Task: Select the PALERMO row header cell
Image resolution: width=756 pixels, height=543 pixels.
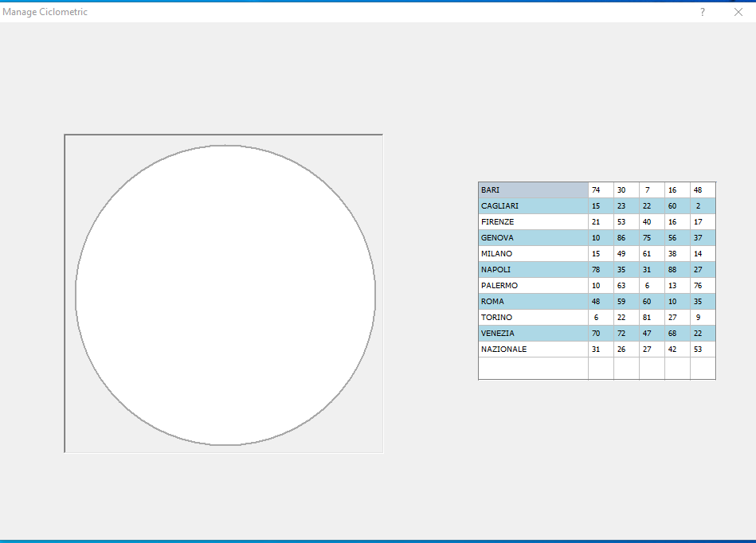Action: 533,285
